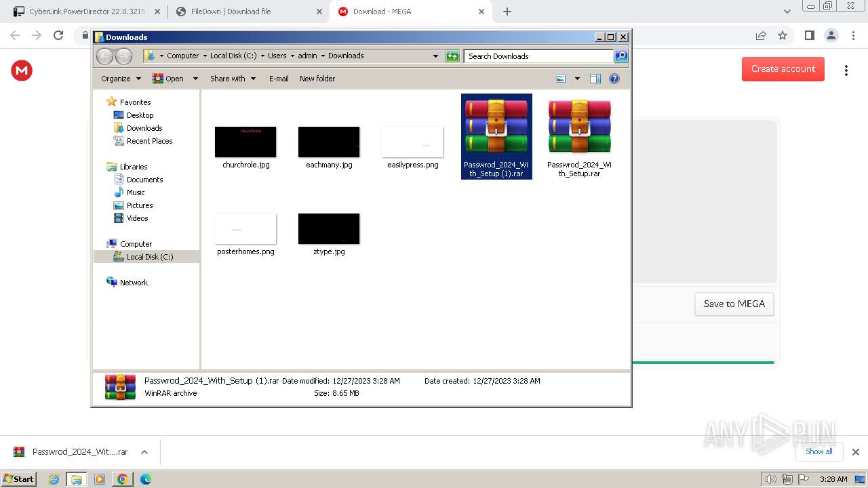
Task: Close the downloads bar
Action: pos(856,452)
